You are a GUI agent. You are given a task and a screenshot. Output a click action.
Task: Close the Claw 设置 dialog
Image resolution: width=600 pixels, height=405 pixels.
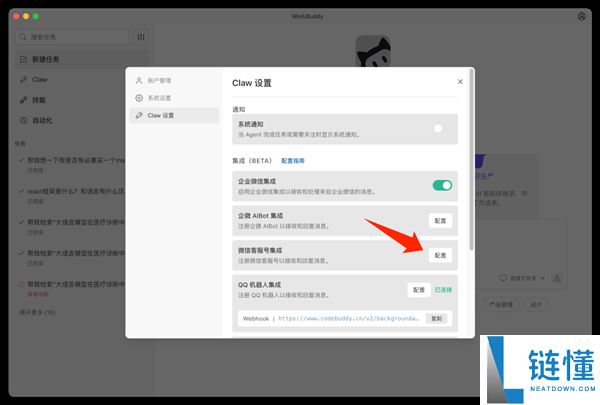pos(460,82)
